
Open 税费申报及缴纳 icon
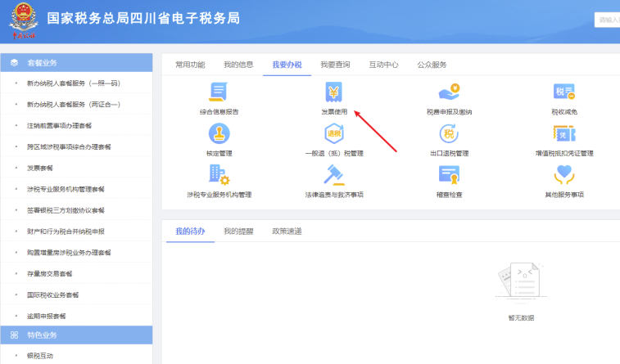click(x=449, y=92)
